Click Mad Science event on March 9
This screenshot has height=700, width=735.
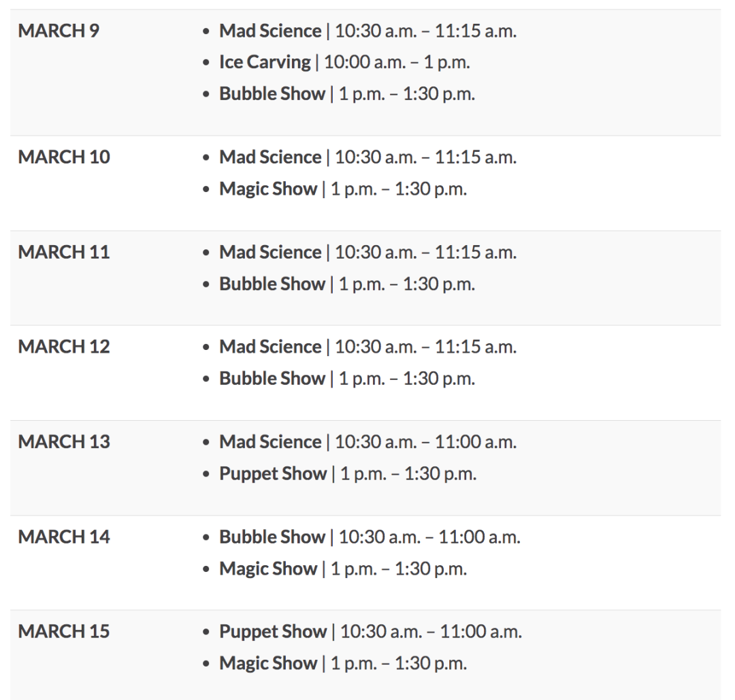[x=269, y=31]
